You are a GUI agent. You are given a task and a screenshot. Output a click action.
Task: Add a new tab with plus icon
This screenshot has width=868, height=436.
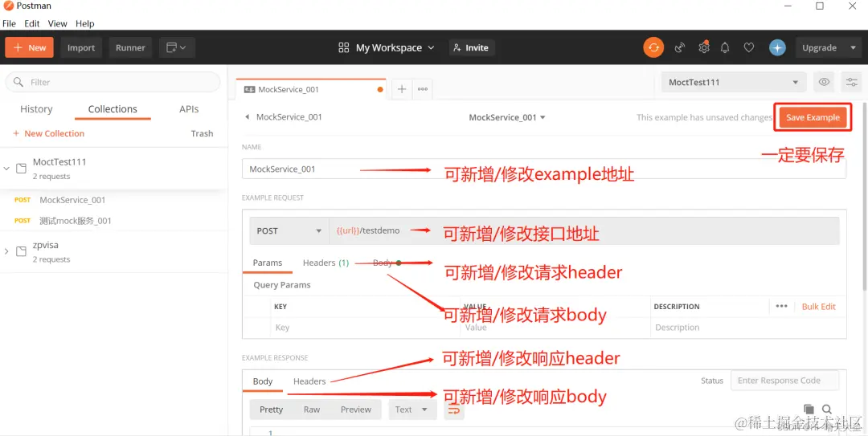pos(402,89)
